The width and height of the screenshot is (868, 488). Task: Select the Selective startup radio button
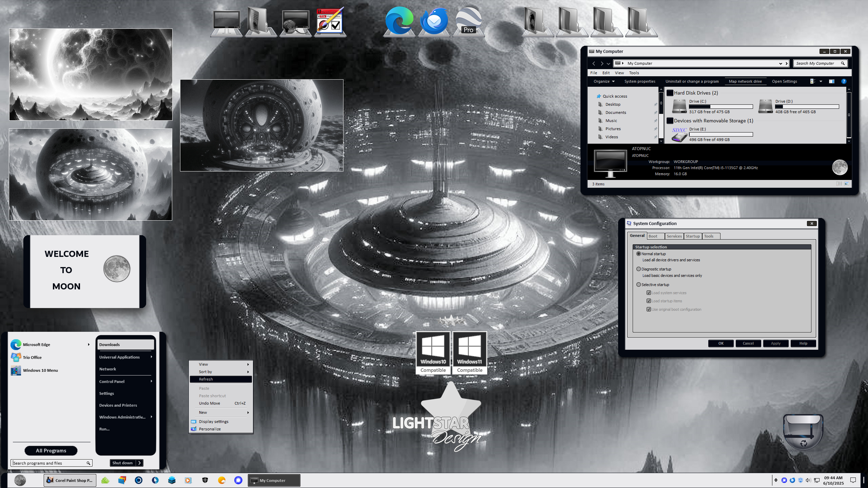click(x=639, y=285)
